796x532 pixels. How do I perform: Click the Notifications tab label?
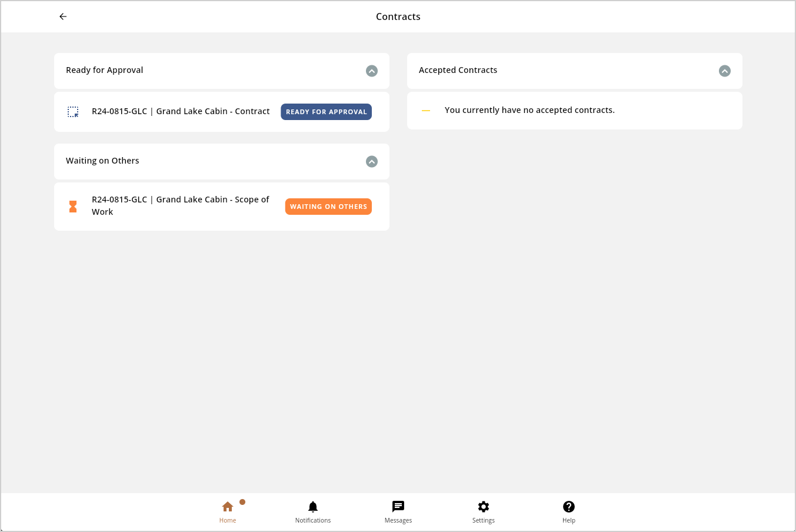tap(313, 521)
